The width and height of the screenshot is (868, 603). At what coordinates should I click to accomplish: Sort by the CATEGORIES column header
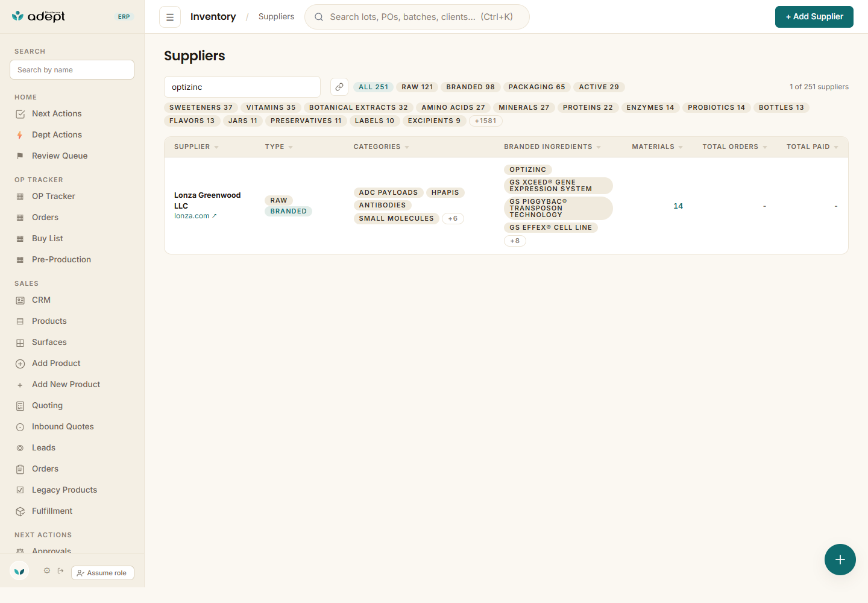(x=381, y=147)
